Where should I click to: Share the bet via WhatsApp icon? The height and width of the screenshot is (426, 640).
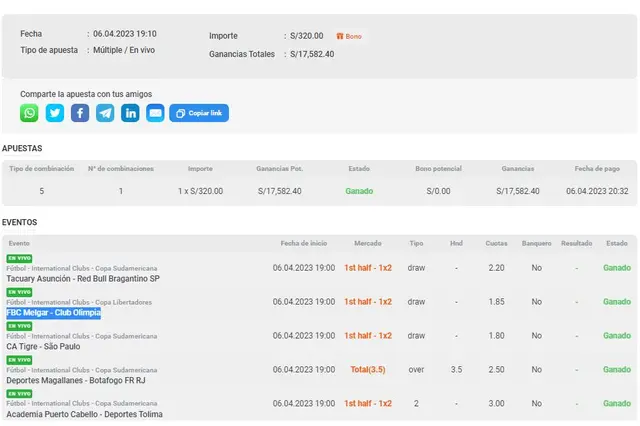pyautogui.click(x=29, y=113)
